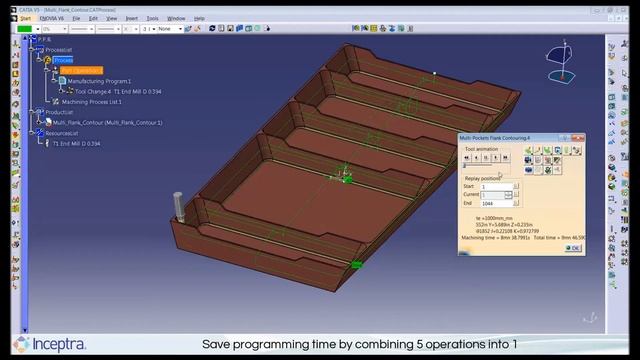Click the gray end mill tool in viewport
The image size is (640, 360).
point(178,207)
